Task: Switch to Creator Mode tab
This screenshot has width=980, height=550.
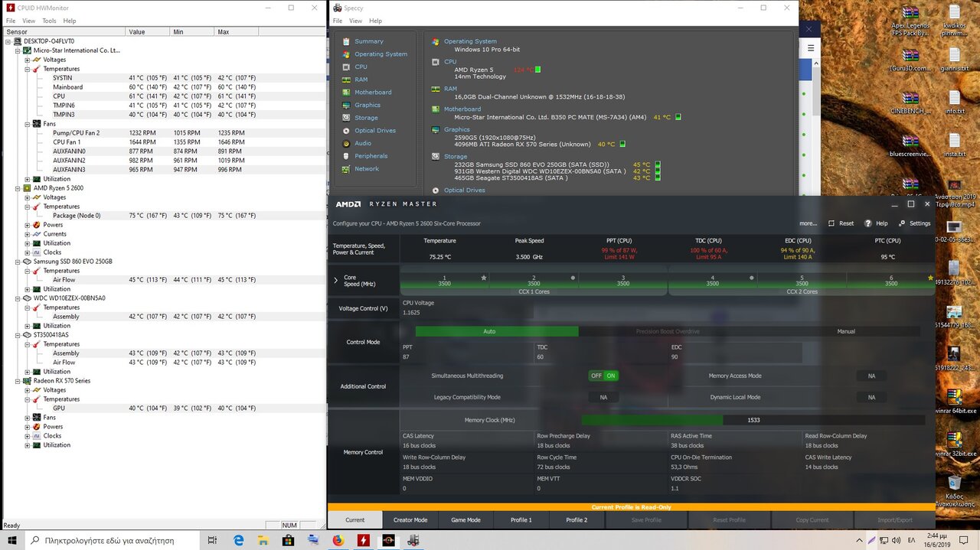Action: 410,520
